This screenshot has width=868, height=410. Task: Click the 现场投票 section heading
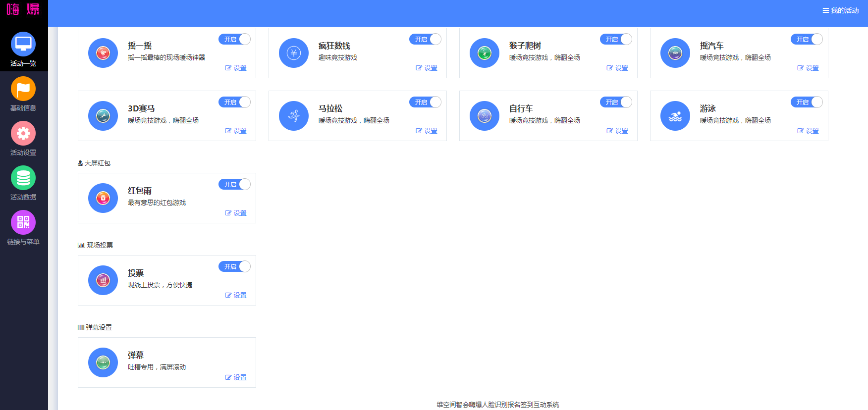click(x=96, y=245)
